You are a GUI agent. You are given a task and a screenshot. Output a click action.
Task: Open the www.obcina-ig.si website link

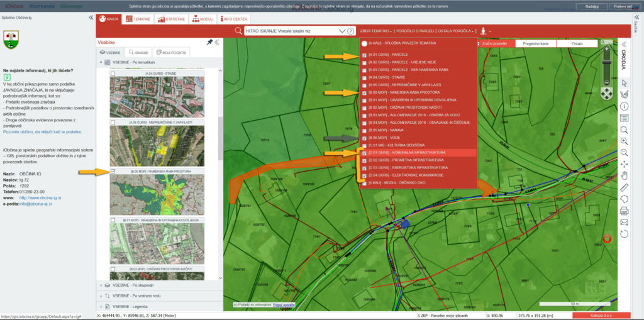(x=41, y=197)
